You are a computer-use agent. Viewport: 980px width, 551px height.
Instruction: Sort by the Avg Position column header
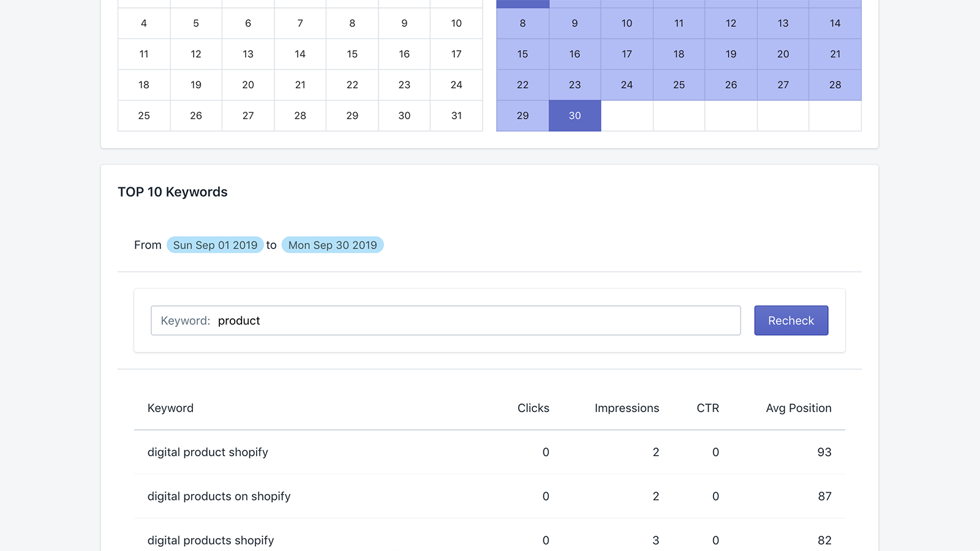tap(798, 408)
